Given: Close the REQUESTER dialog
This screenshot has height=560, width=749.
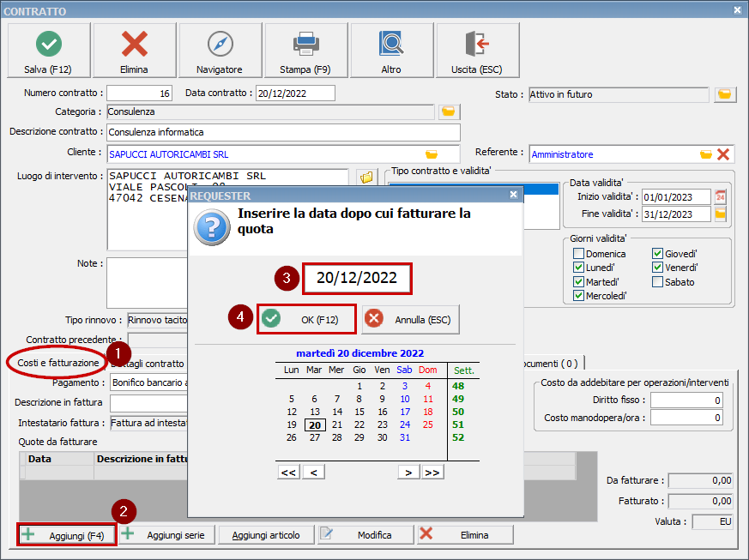Looking at the screenshot, I should coord(514,195).
